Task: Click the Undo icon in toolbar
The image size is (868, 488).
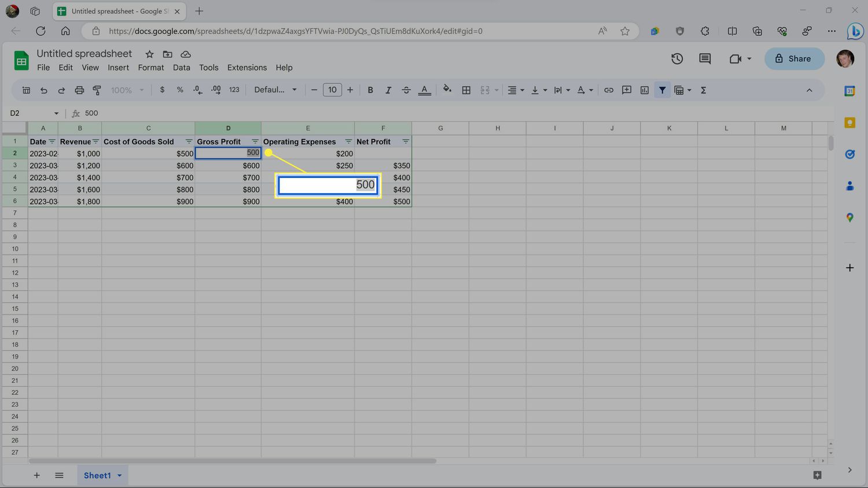Action: click(43, 90)
